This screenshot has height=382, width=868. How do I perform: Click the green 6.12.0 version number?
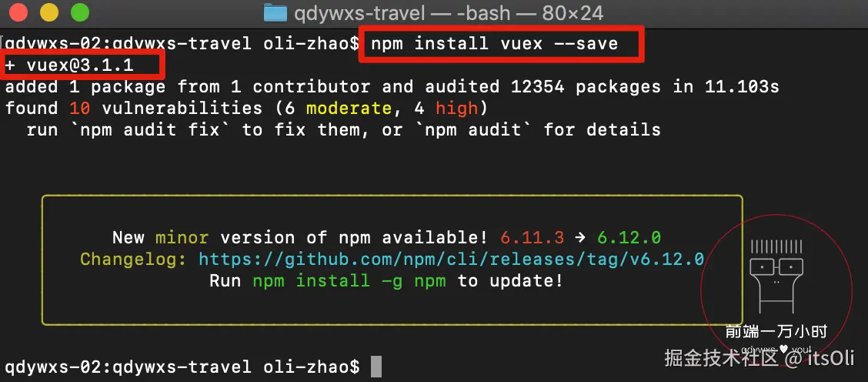tap(629, 238)
